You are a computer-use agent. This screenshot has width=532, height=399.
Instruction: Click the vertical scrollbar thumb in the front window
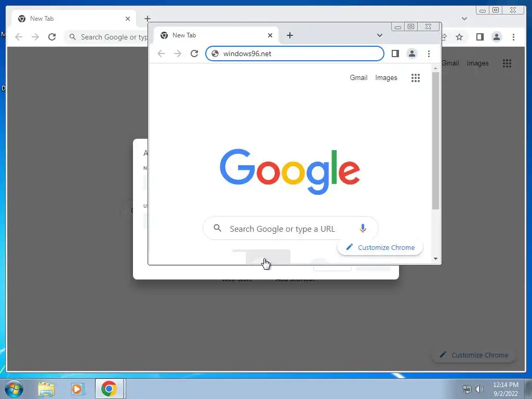[436, 140]
